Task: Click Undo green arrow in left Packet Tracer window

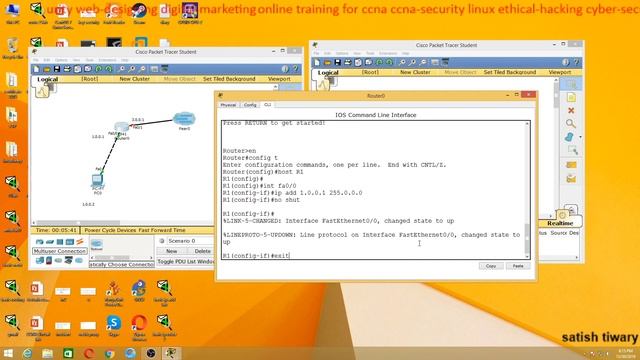Action: tap(98, 69)
